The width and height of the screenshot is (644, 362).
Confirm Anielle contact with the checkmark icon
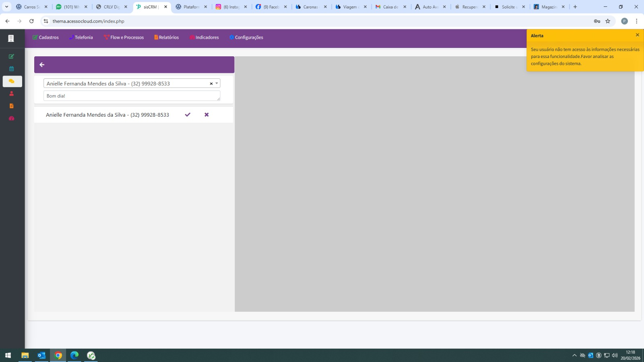pos(188,115)
